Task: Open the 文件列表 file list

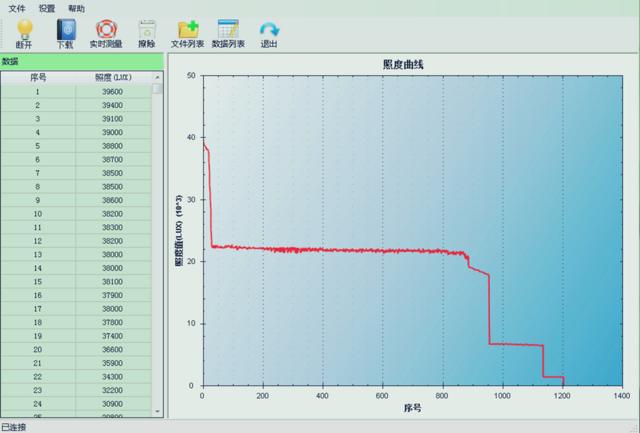Action: 187,30
